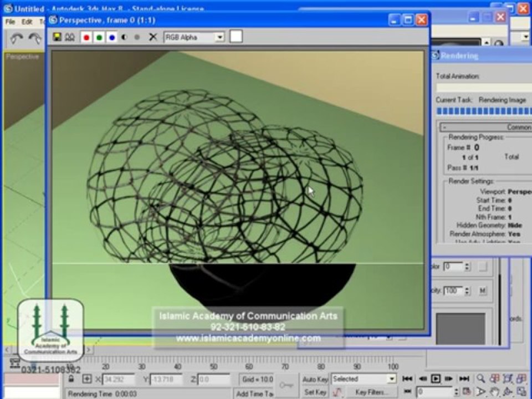This screenshot has height=399, width=532.
Task: Go to the end frame
Action: tap(464, 378)
